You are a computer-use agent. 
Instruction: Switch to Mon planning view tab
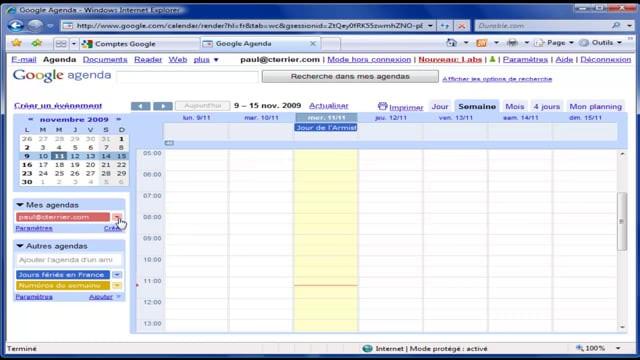tap(596, 106)
